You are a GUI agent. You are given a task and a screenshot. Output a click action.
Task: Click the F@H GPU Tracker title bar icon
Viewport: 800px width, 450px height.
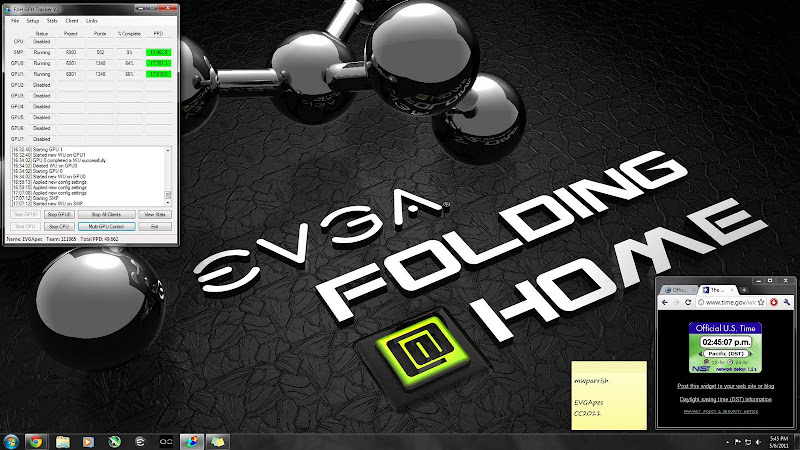[x=9, y=9]
